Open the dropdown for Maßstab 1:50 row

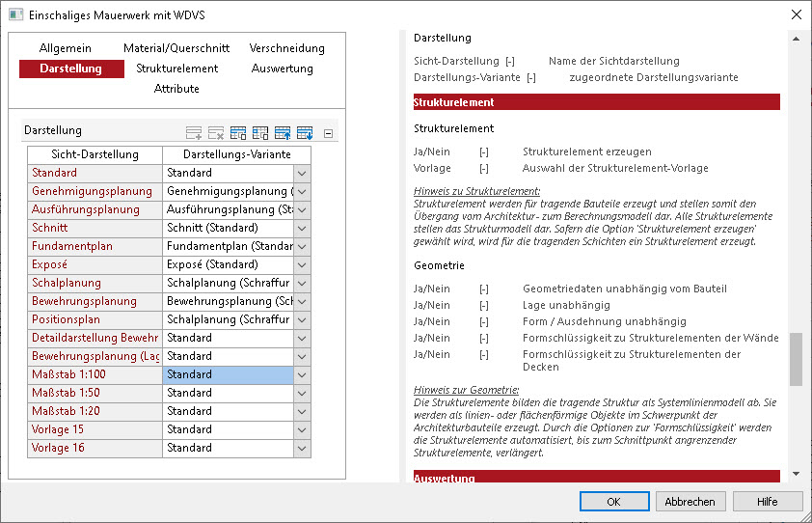tap(302, 393)
